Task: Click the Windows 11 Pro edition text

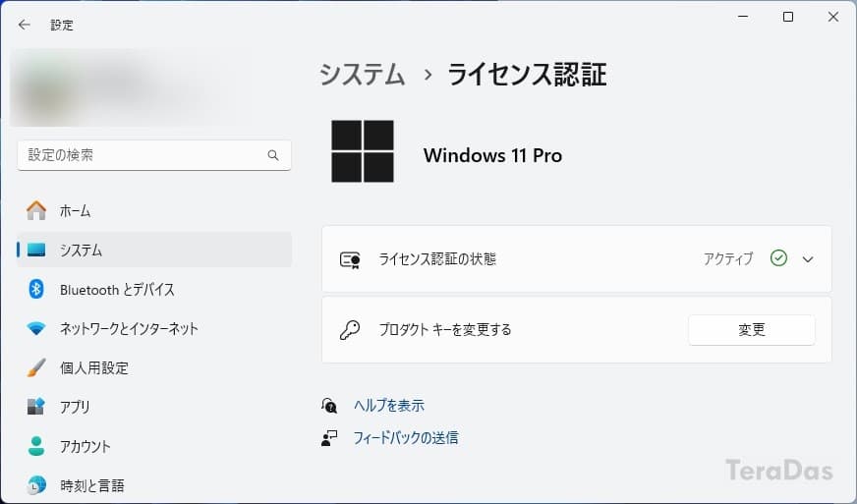Action: [492, 155]
